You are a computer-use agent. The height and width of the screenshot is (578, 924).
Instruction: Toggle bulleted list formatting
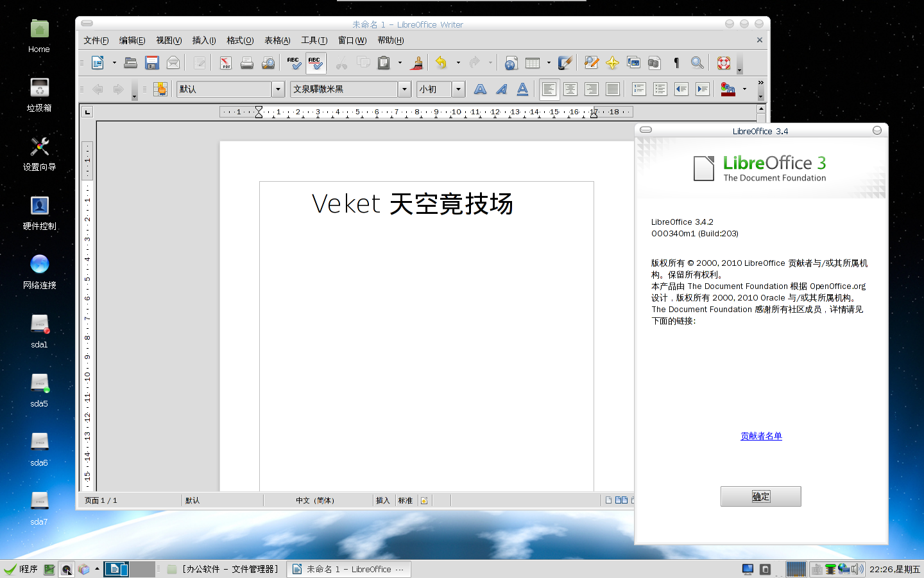pos(660,89)
